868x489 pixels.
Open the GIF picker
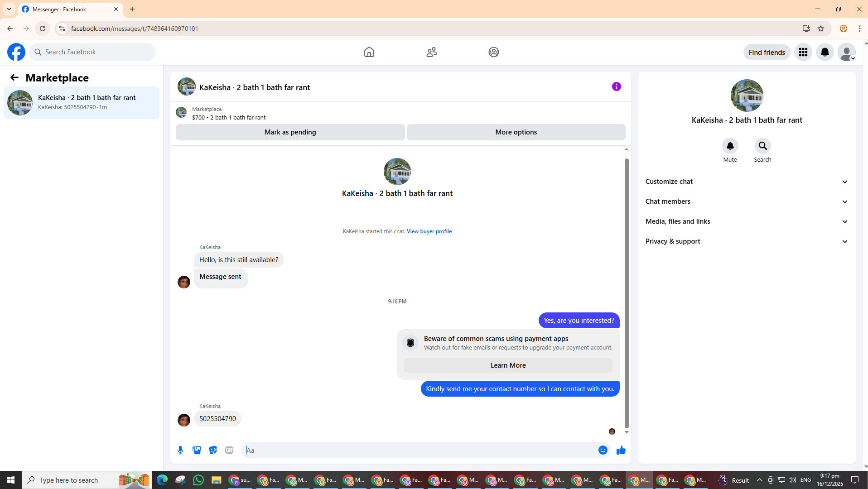[229, 450]
